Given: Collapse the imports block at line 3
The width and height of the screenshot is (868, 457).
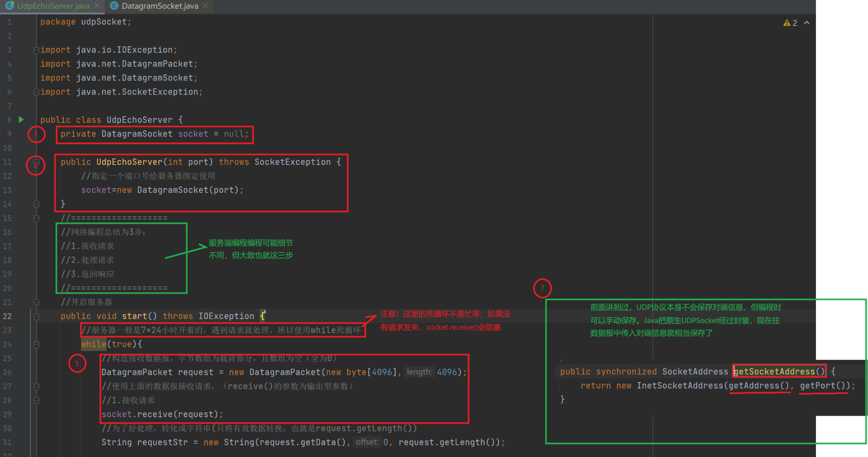Looking at the screenshot, I should (x=36, y=50).
